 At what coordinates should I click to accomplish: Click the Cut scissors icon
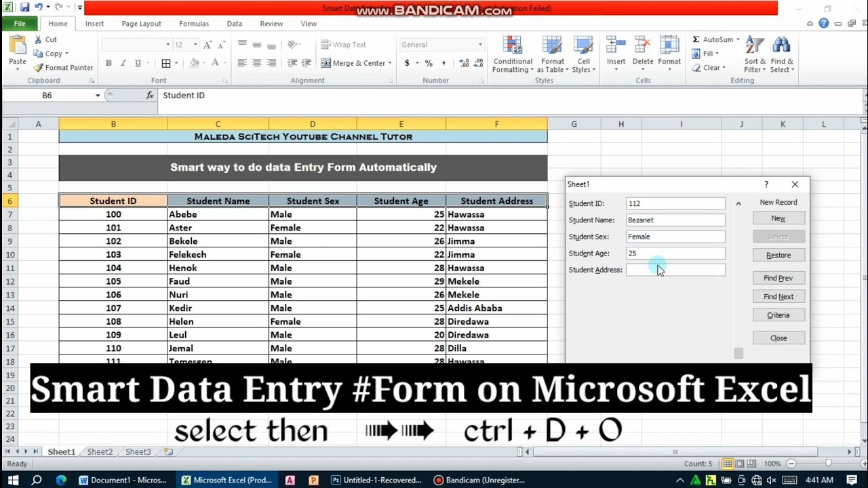[38, 40]
